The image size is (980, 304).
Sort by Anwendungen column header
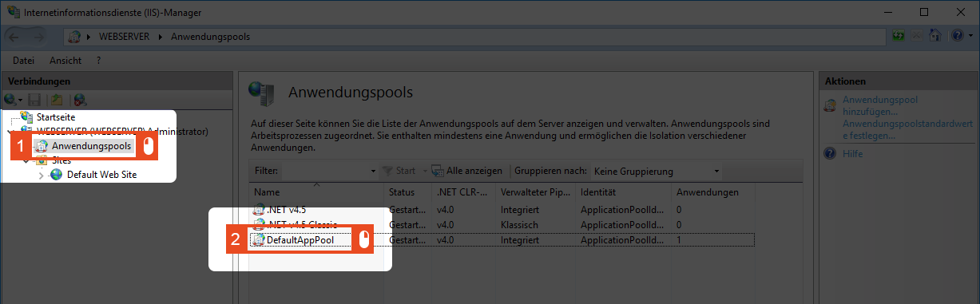713,192
